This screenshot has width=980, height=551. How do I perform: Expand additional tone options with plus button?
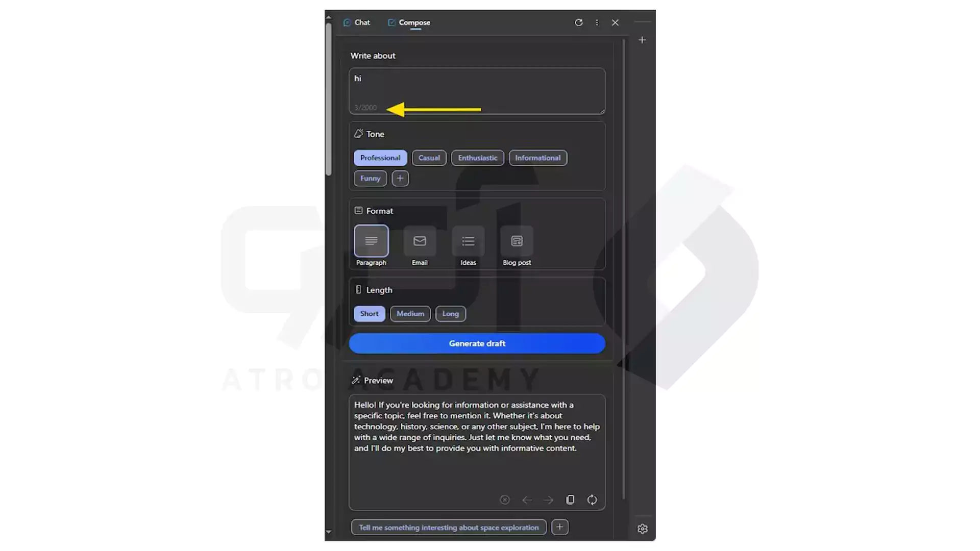[400, 178]
